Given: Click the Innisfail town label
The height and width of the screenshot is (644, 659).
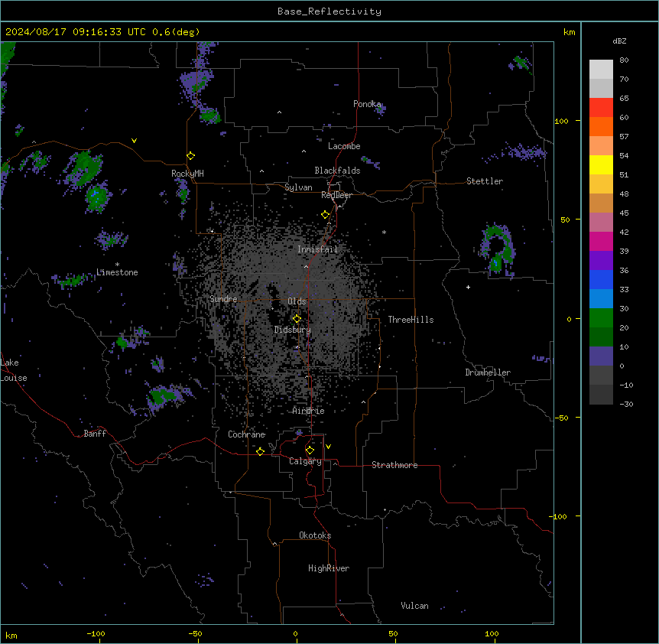Looking at the screenshot, I should (x=317, y=249).
